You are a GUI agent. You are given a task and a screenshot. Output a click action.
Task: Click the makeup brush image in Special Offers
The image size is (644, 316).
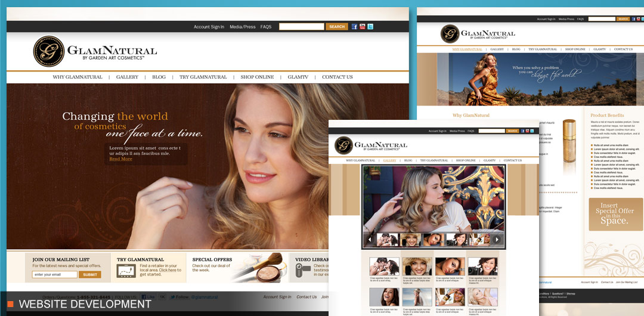259,267
